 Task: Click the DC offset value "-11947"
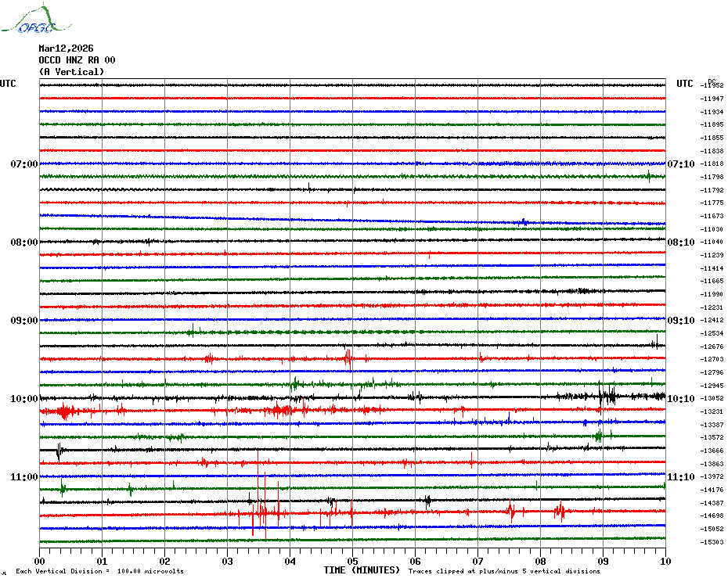[712, 99]
